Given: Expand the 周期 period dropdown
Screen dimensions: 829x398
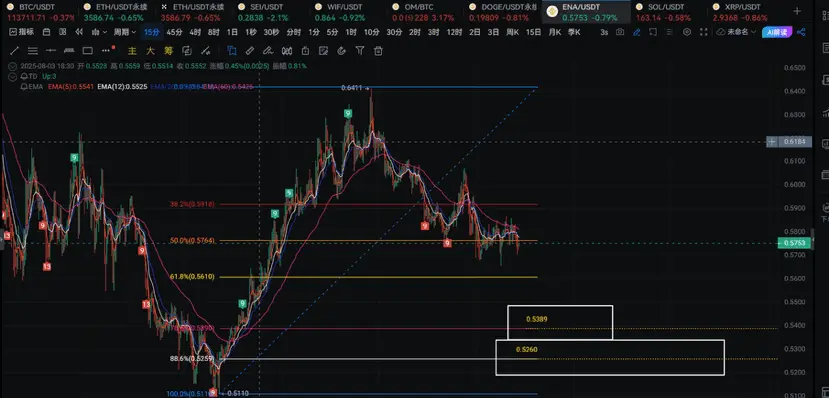Looking at the screenshot, I should coord(125,32).
